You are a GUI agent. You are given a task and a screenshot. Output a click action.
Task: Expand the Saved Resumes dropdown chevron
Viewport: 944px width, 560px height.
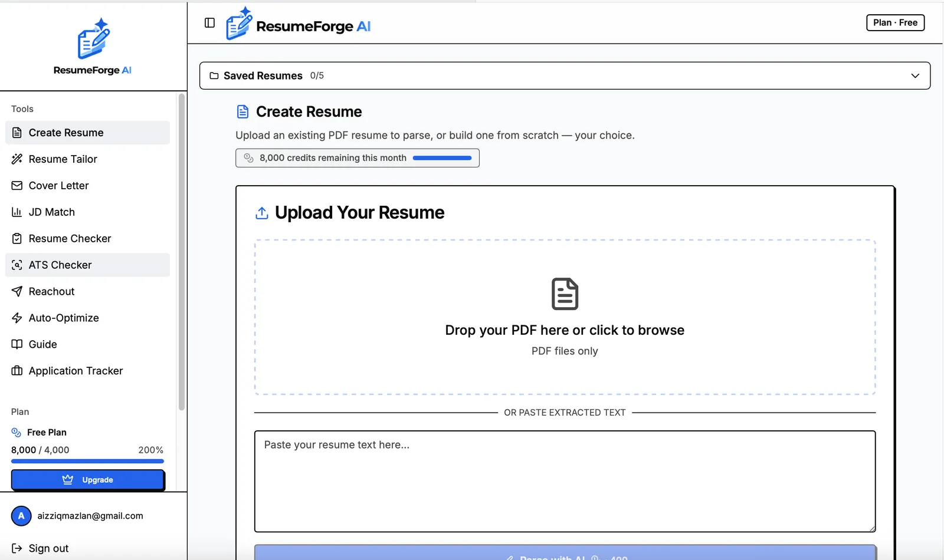[915, 76]
